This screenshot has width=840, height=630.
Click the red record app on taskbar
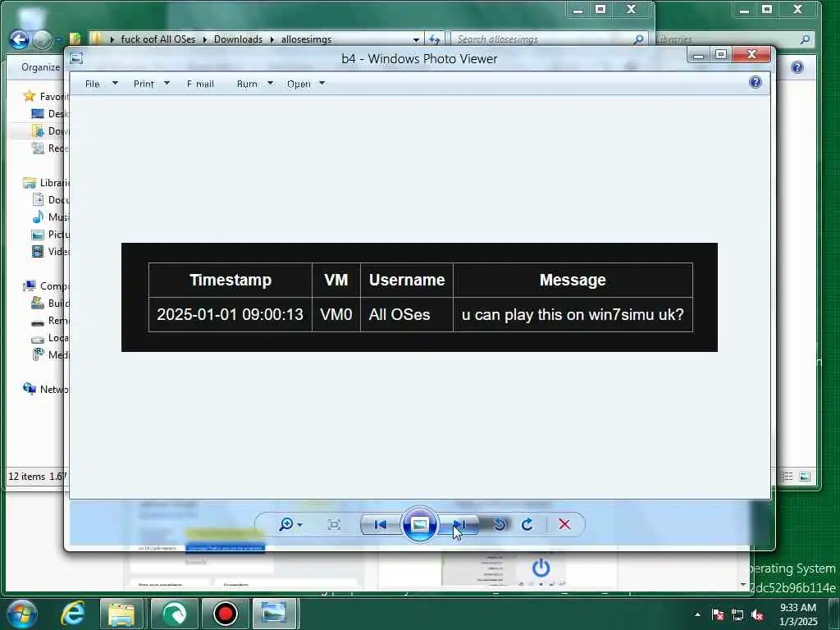point(225,614)
